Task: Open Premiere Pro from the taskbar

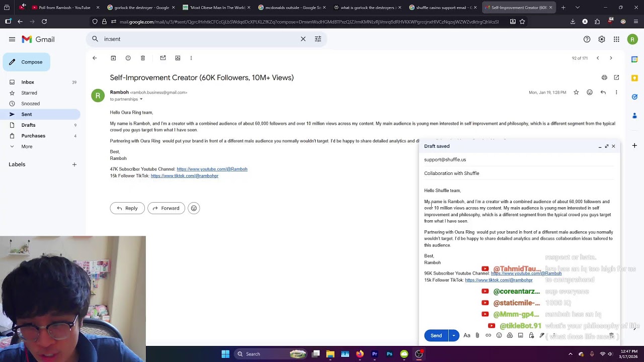Action: point(375,354)
